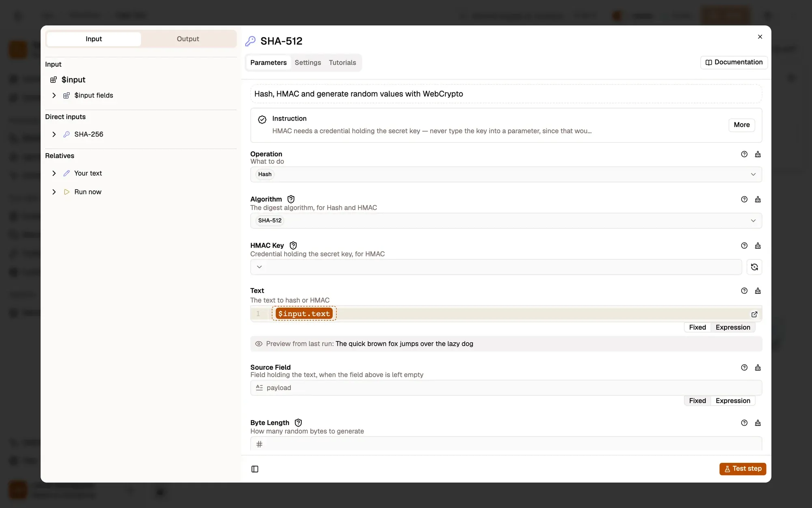This screenshot has height=508, width=812.
Task: Click the shield badge next to Algorithm
Action: click(291, 199)
